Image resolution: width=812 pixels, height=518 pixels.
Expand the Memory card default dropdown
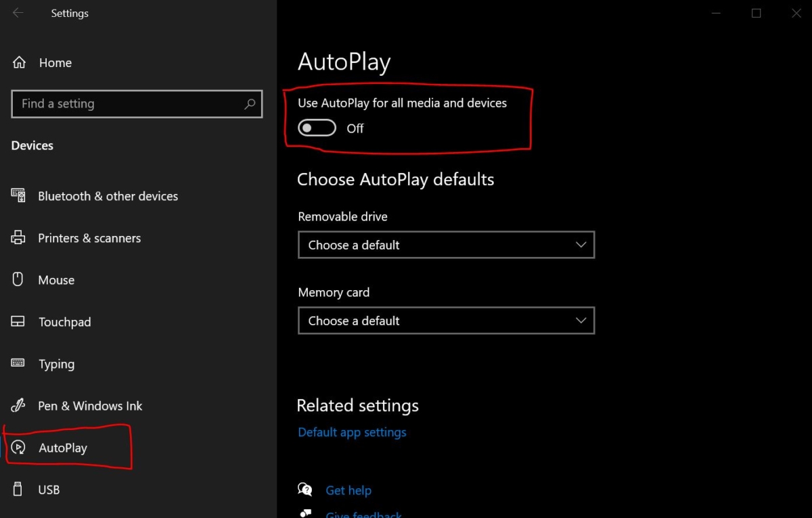(446, 321)
